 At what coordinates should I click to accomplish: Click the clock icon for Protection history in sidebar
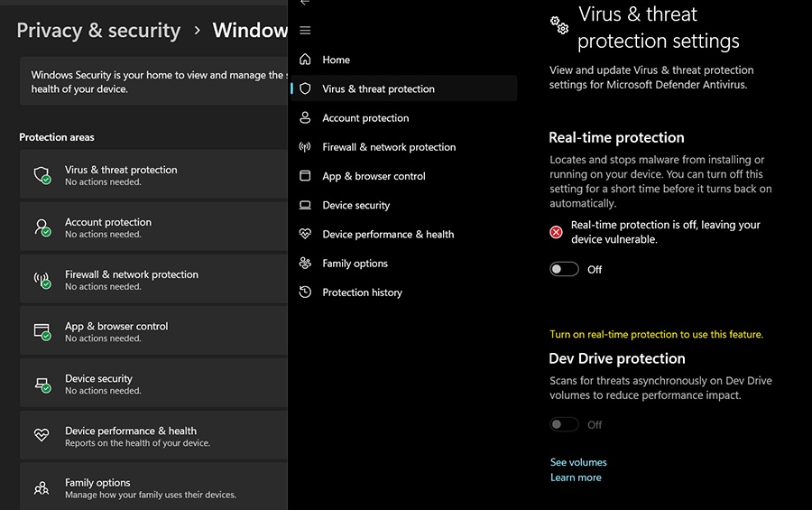[305, 292]
